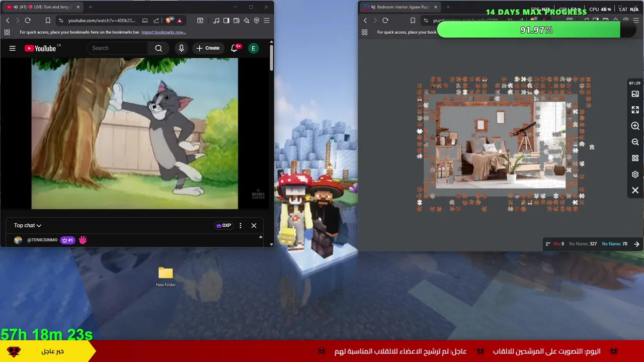Click the 07:29 puzzle timer

click(634, 83)
